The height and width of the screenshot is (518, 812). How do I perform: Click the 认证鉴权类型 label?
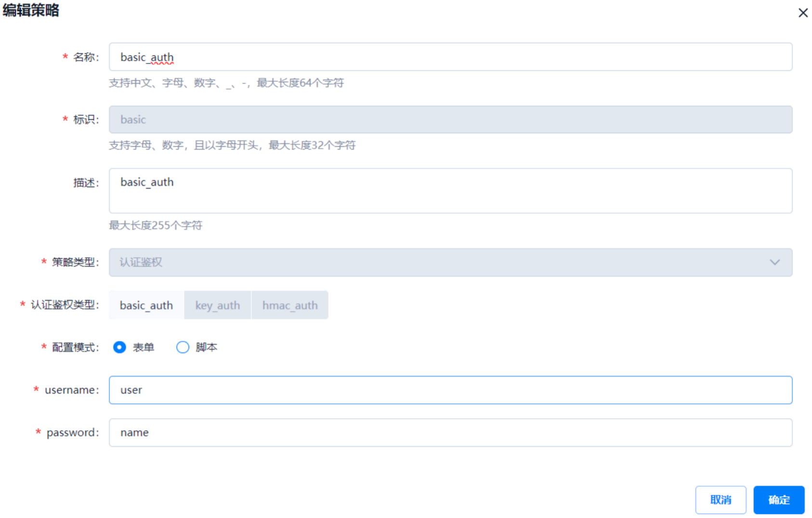65,305
